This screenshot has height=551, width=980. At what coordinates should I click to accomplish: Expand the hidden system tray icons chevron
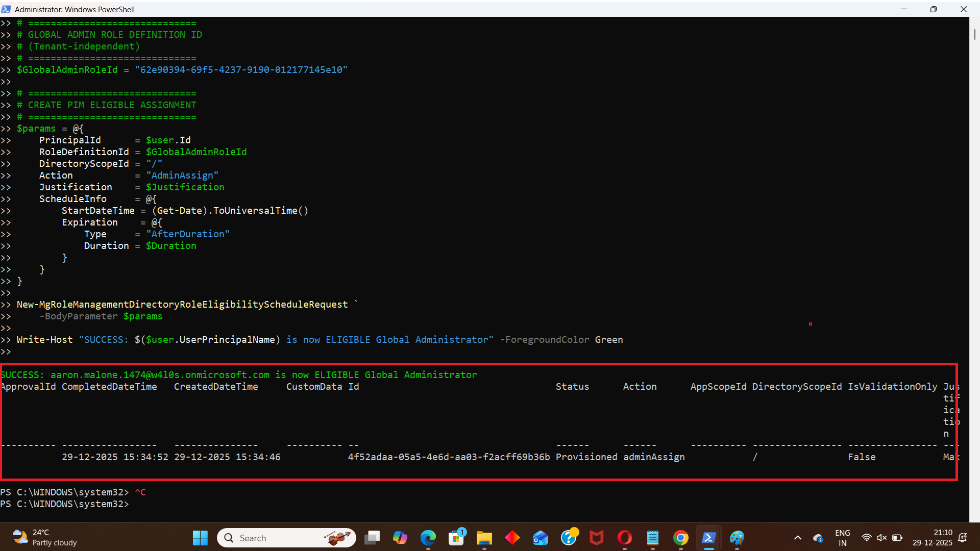pos(798,538)
